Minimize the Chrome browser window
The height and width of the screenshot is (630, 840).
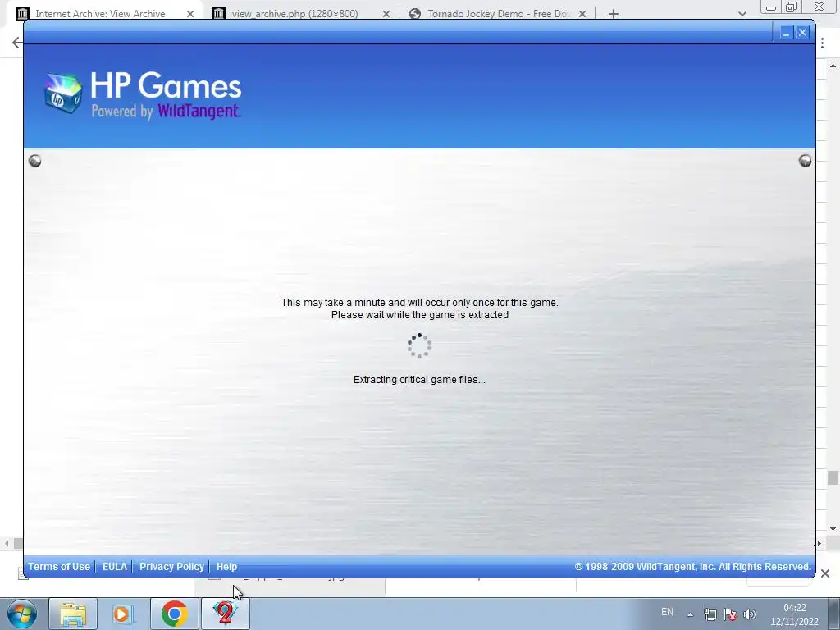tap(771, 7)
